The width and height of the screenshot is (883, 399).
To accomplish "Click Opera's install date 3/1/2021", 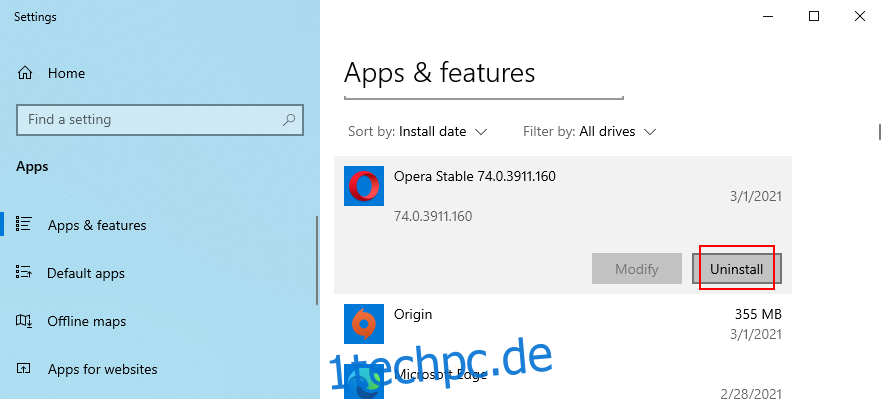I will (757, 196).
